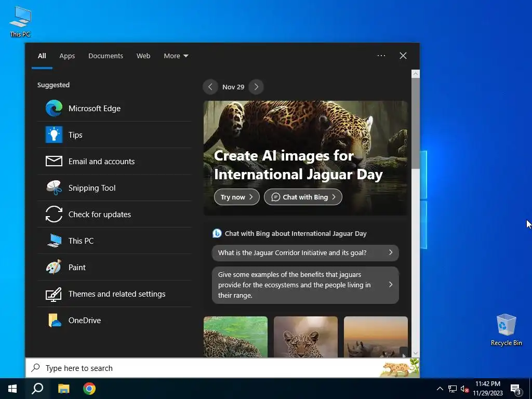Open the jaguar on green water thumbnail

click(235, 337)
